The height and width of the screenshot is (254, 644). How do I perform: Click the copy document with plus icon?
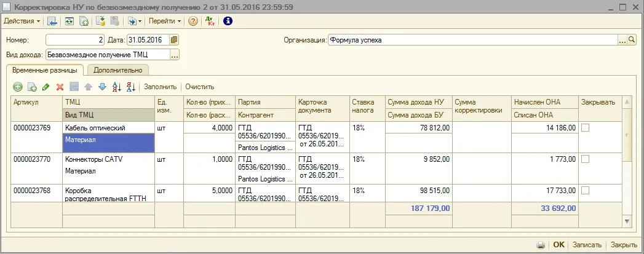(x=84, y=21)
